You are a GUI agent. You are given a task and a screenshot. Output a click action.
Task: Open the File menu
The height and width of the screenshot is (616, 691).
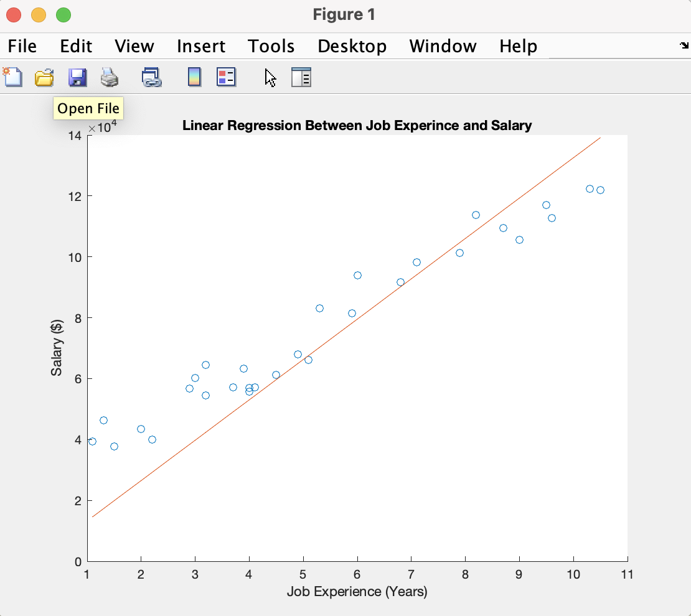(x=21, y=45)
